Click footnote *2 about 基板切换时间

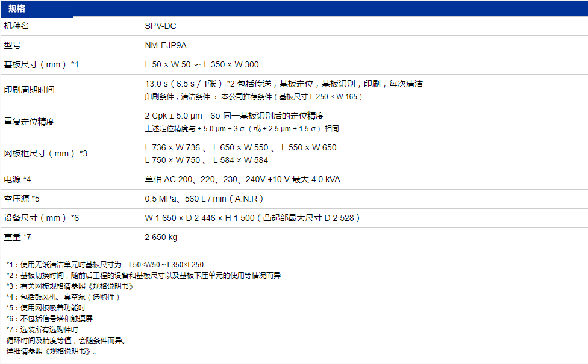(x=143, y=275)
